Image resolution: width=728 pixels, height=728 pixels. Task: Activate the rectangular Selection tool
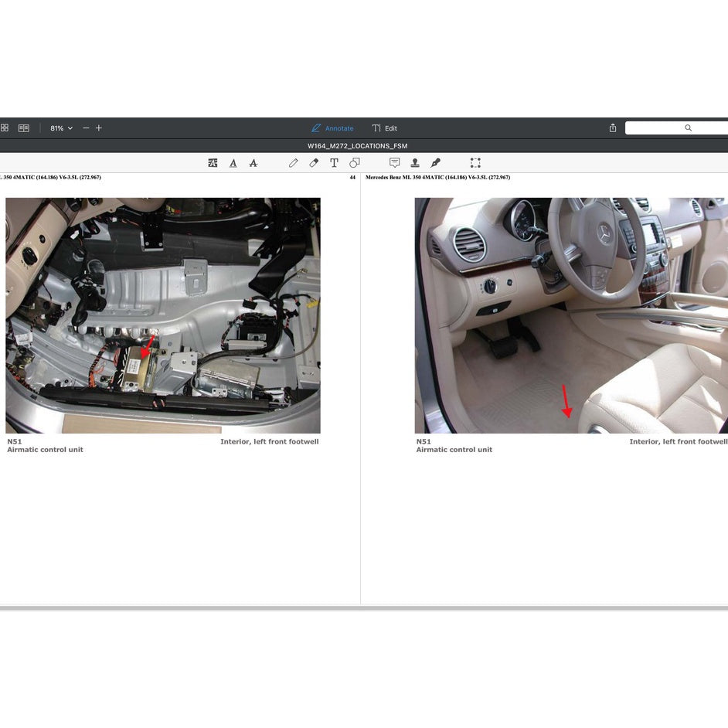(475, 162)
